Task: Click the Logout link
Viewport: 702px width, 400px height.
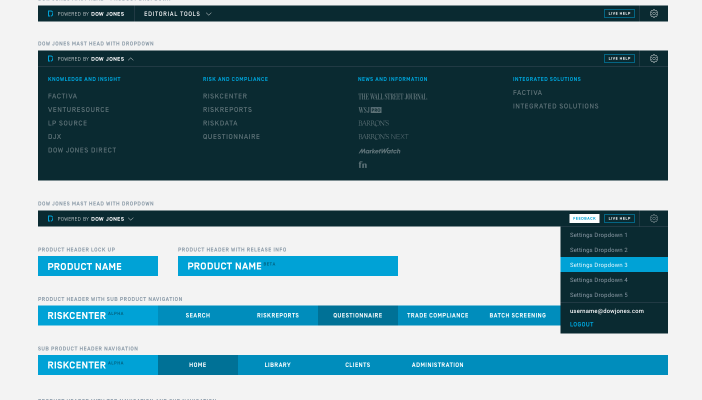Action: tap(581, 324)
